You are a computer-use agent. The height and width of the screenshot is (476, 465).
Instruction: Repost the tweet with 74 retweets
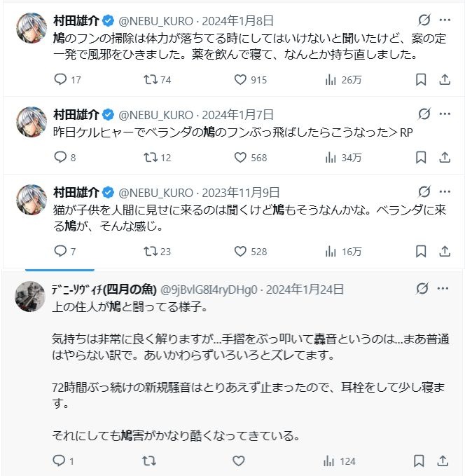pyautogui.click(x=157, y=79)
